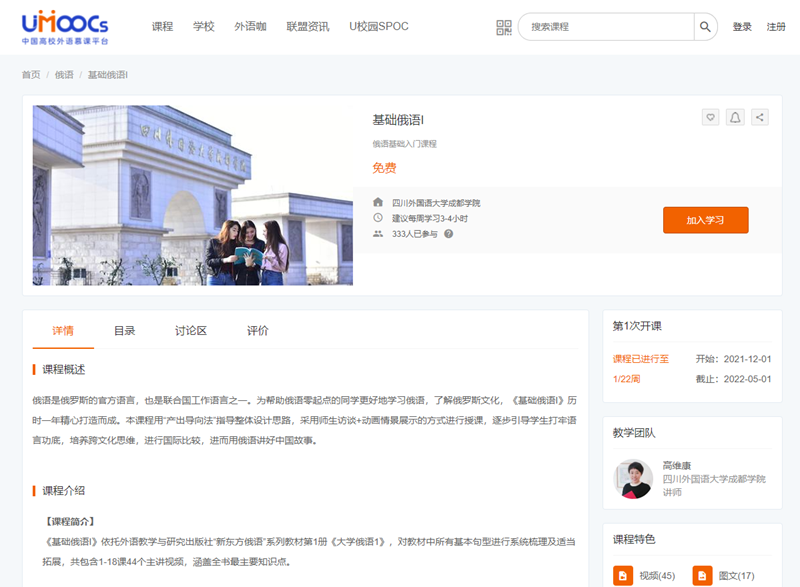This screenshot has width=800, height=587.
Task: Open the U校园SPOC navigation item
Action: 378,27
